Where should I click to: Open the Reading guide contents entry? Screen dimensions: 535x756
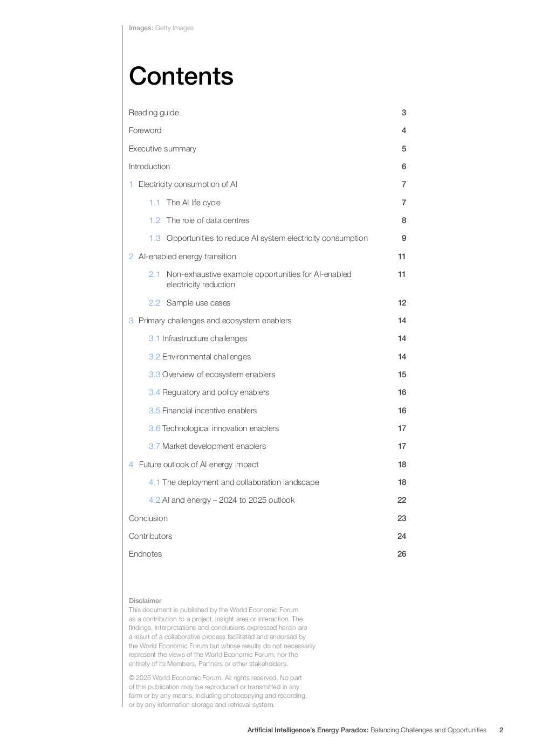point(154,113)
